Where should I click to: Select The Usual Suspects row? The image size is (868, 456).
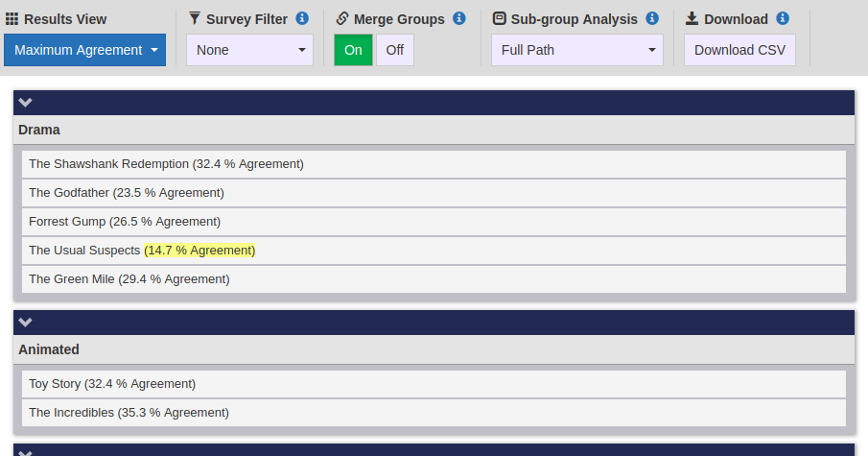coord(434,251)
